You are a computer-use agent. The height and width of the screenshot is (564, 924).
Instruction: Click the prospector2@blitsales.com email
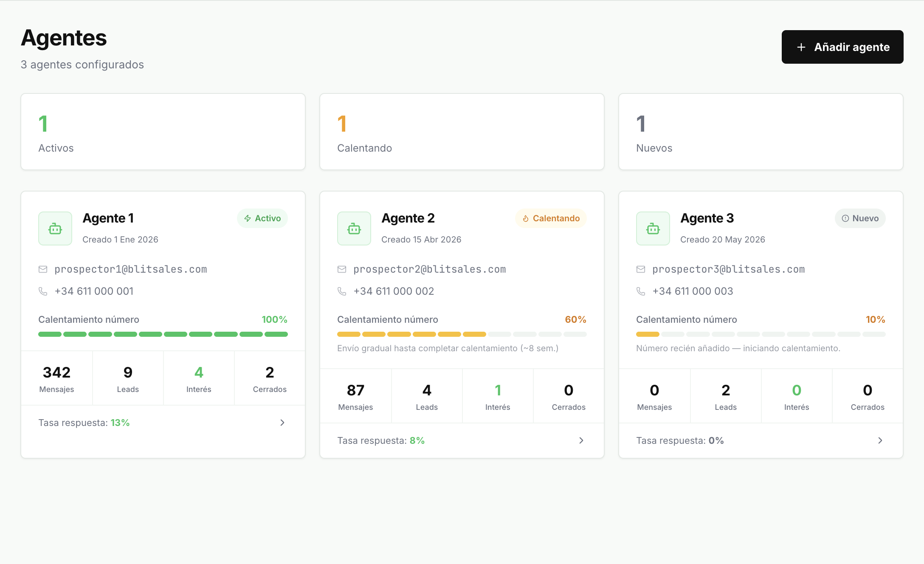(430, 269)
